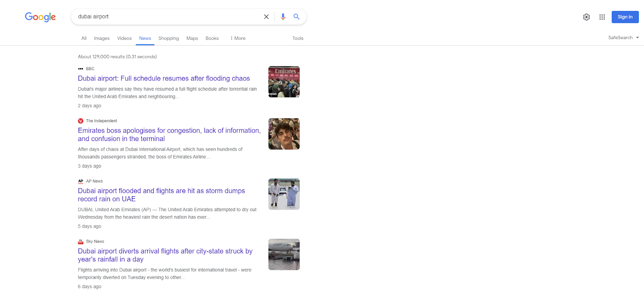Open AP News headline about record rain
Image resolution: width=644 pixels, height=295 pixels.
coord(161,195)
